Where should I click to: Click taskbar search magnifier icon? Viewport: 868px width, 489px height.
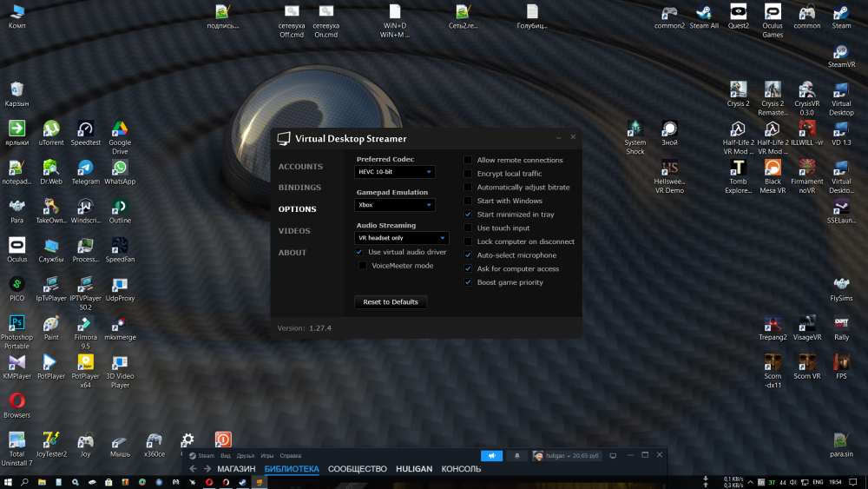(24, 482)
